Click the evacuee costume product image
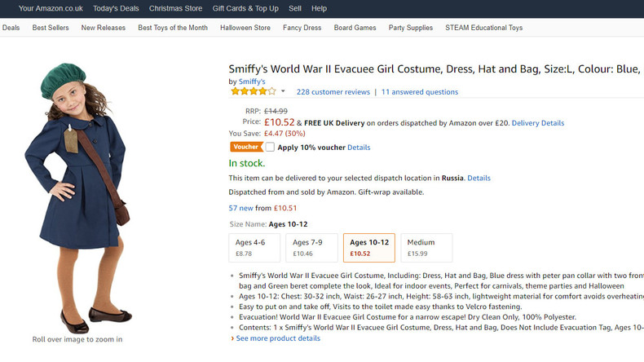 pyautogui.click(x=78, y=198)
